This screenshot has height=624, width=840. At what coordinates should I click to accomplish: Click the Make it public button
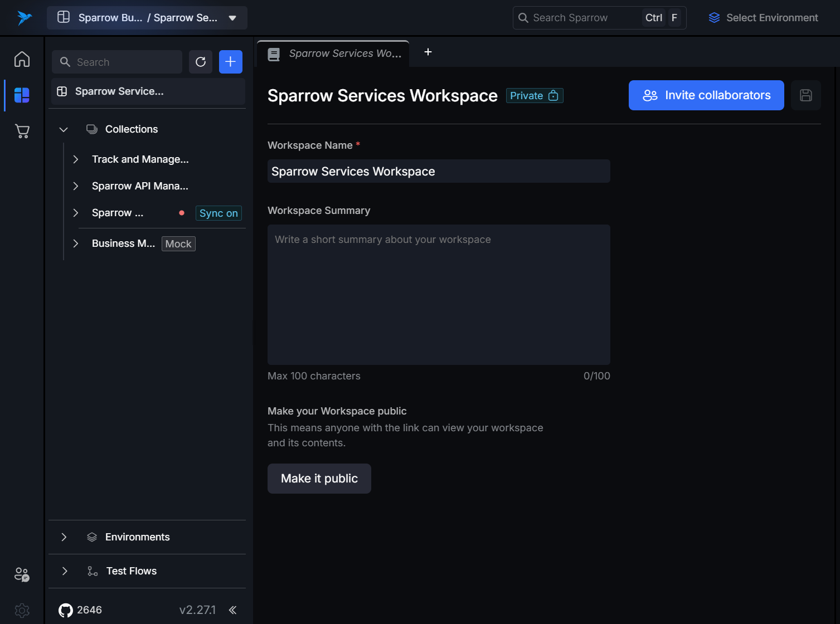pos(319,479)
